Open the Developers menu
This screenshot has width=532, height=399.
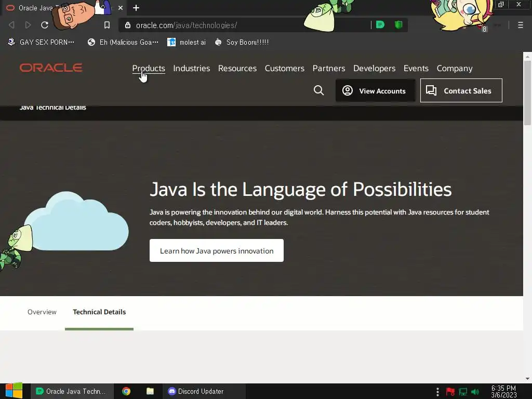coord(374,68)
